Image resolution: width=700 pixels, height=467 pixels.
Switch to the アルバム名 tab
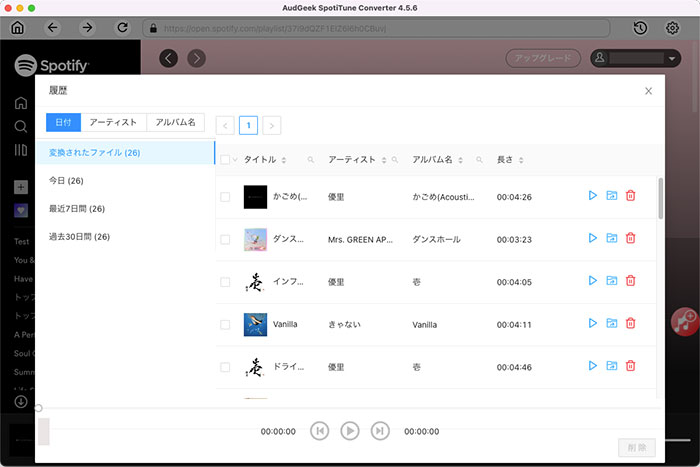click(x=175, y=122)
